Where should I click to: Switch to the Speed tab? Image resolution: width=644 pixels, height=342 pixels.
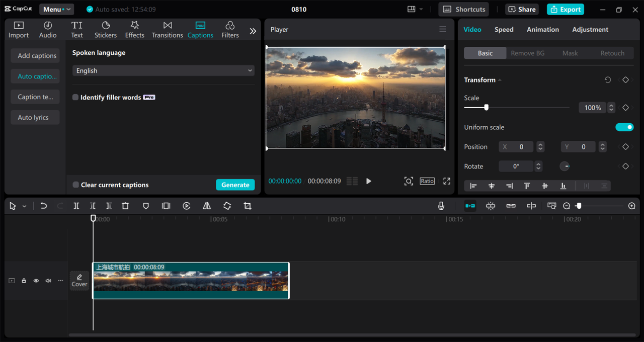click(x=504, y=30)
